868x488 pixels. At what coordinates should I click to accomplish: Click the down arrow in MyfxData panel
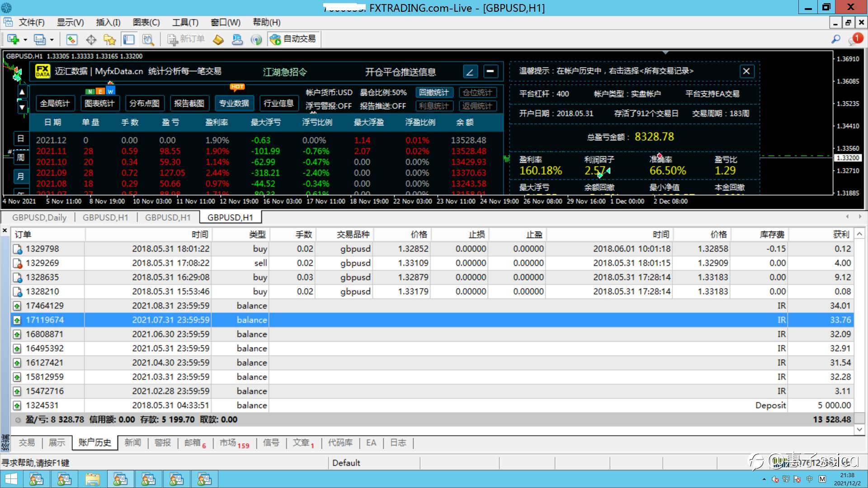tap(22, 108)
